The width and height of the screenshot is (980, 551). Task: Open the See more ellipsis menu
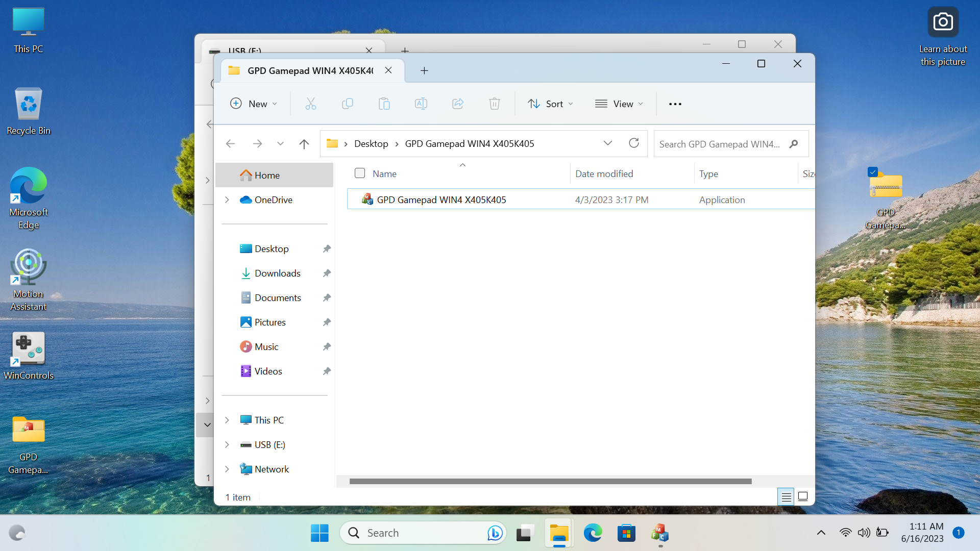point(675,104)
